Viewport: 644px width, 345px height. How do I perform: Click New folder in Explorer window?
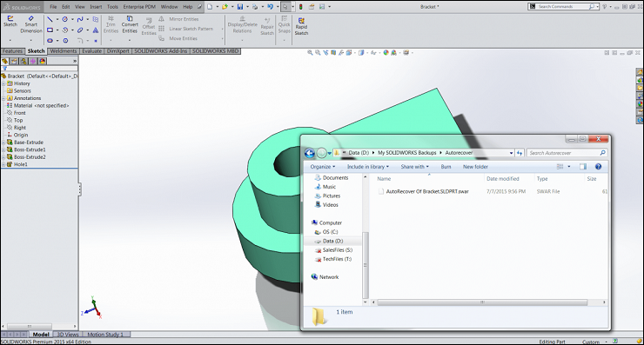(x=476, y=167)
